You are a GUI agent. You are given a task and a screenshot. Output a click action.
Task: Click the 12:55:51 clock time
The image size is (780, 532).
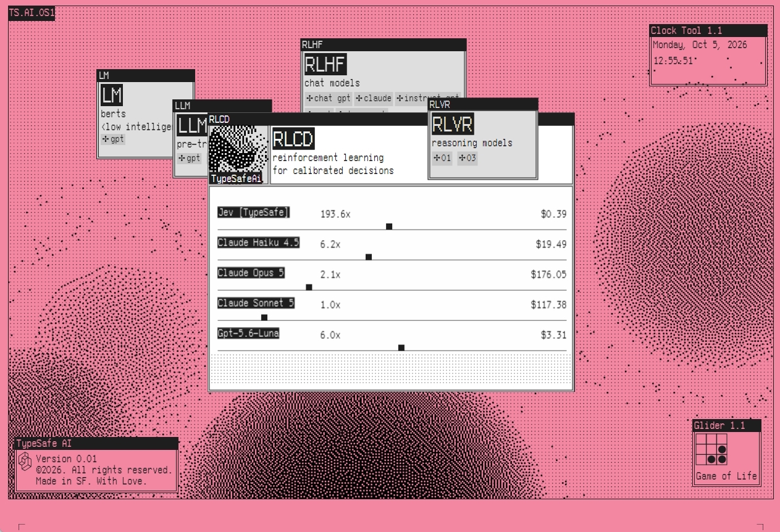(x=674, y=61)
